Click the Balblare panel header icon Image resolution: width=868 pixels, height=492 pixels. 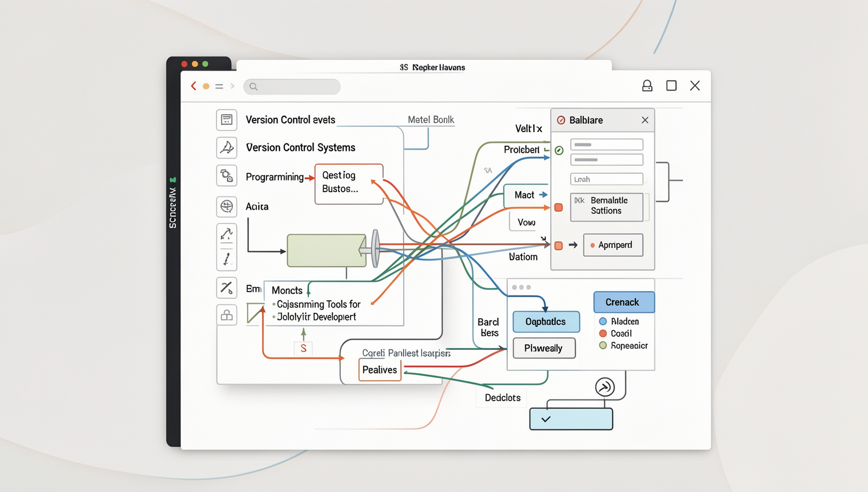(561, 120)
